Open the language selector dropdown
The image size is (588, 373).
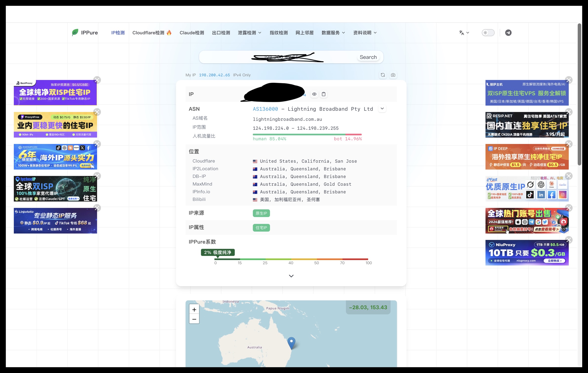point(464,33)
